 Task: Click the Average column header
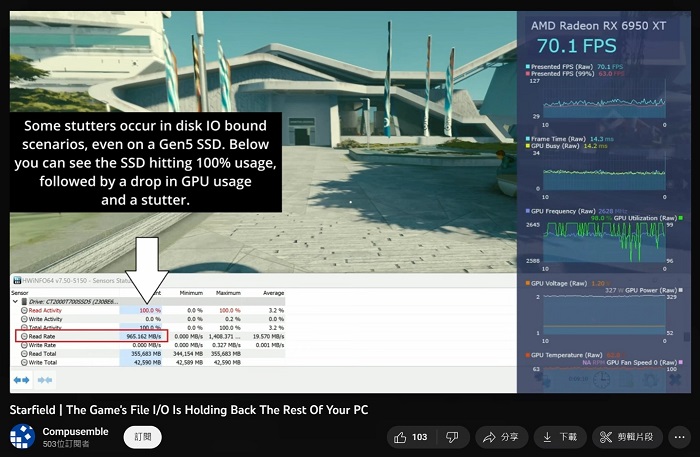273,293
